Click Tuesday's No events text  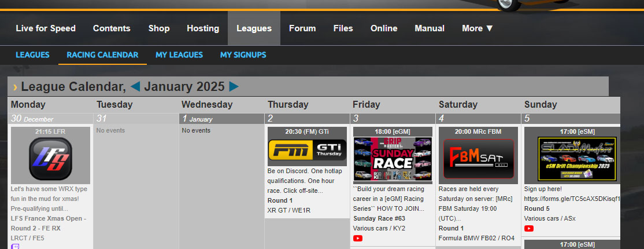pyautogui.click(x=110, y=130)
